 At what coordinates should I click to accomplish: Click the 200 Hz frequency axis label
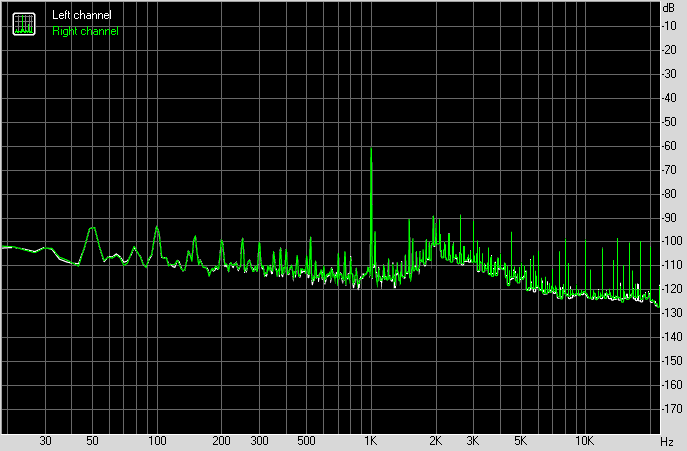[x=221, y=441]
